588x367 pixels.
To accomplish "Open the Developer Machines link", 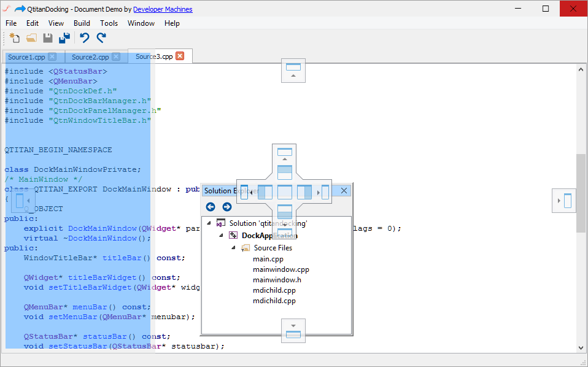I will [163, 9].
